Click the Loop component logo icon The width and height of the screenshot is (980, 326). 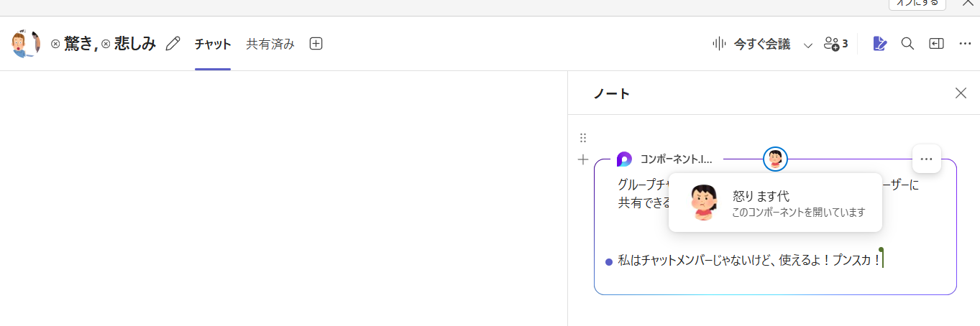(624, 159)
